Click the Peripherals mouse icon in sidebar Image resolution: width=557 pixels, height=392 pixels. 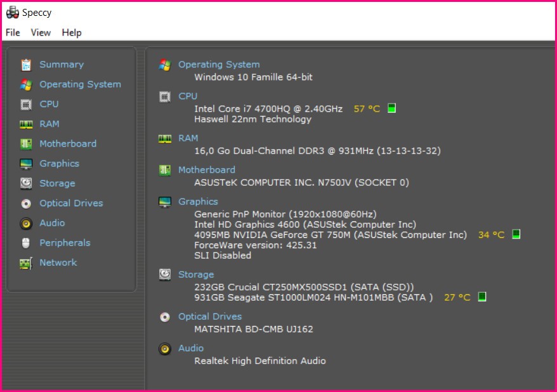26,243
